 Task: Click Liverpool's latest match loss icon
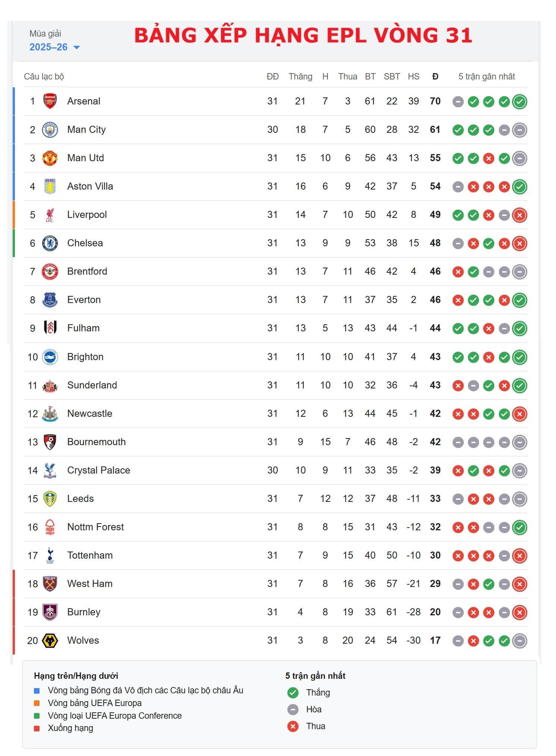[519, 215]
